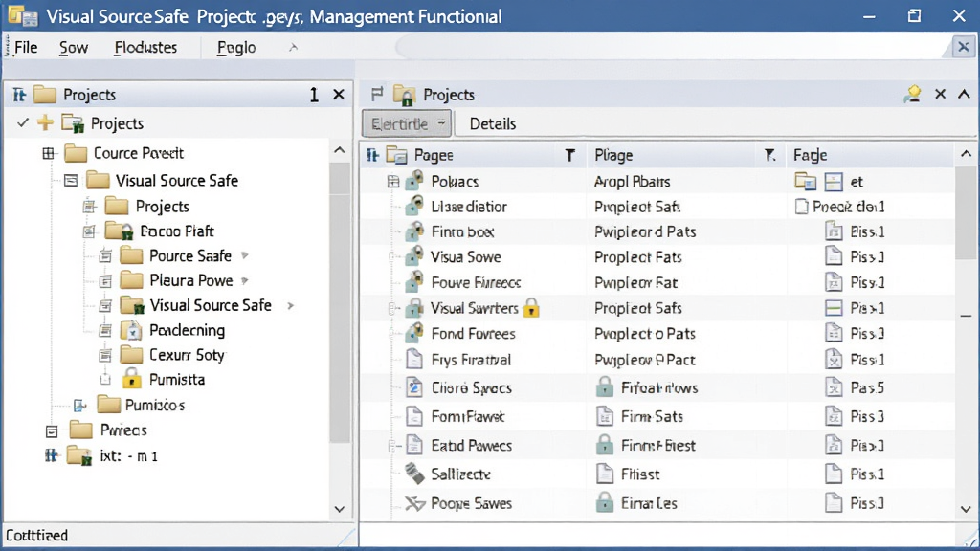Click the flag icon in right Projects header
980x551 pixels.
pos(377,95)
